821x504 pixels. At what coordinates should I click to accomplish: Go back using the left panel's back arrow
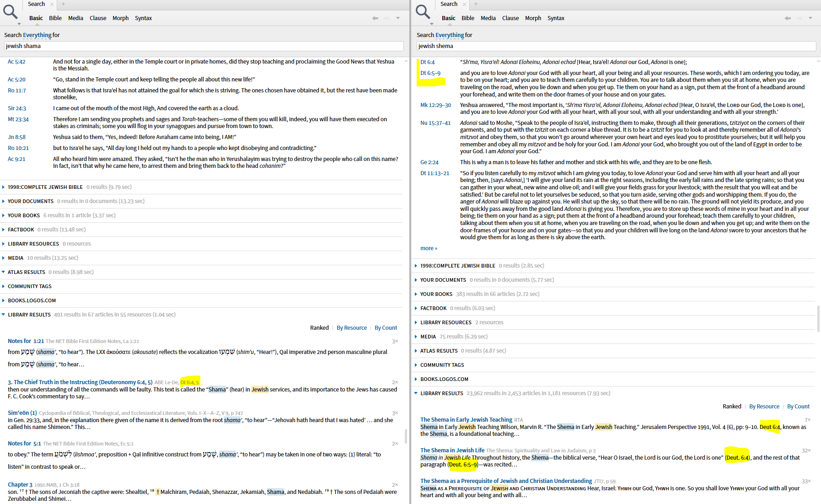tap(375, 18)
